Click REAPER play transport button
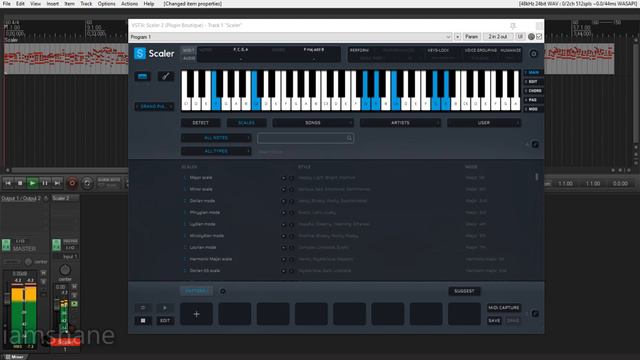The height and width of the screenshot is (360, 640). coord(32,183)
